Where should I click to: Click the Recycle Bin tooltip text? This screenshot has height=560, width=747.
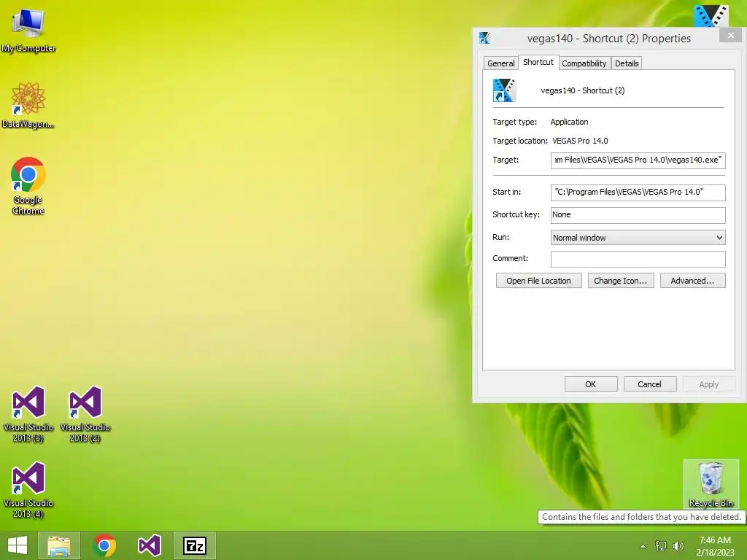click(x=641, y=517)
